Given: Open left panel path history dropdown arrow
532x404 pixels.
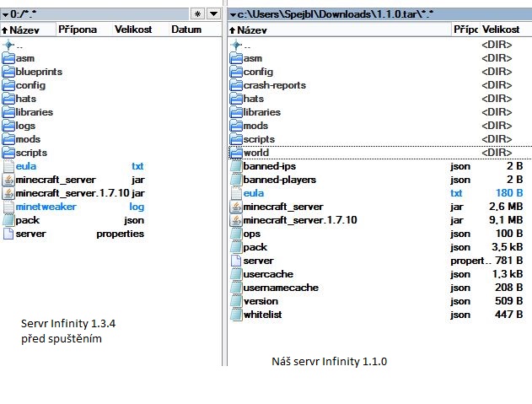Looking at the screenshot, I should [x=6, y=14].
